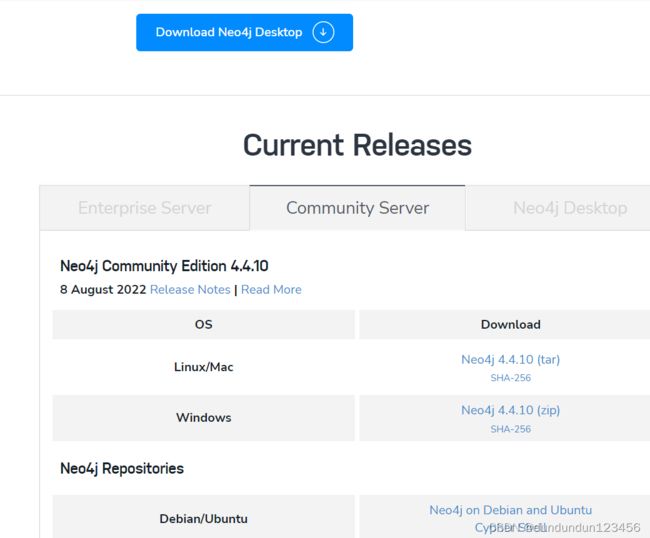Image resolution: width=650 pixels, height=538 pixels.
Task: Click the Neo4j Community Edition 4.4.10 heading
Action: (x=164, y=266)
